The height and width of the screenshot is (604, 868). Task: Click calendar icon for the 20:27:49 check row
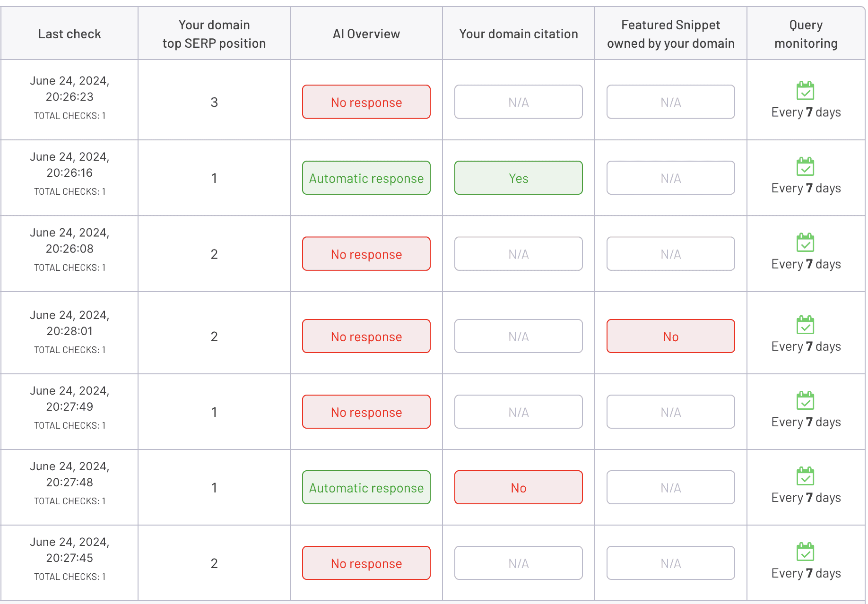click(805, 401)
